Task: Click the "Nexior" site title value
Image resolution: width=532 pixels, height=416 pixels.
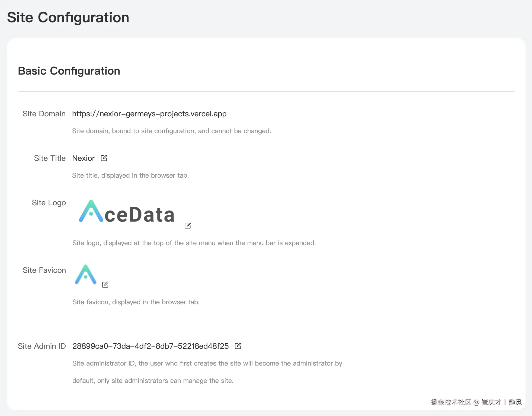Action: (84, 158)
